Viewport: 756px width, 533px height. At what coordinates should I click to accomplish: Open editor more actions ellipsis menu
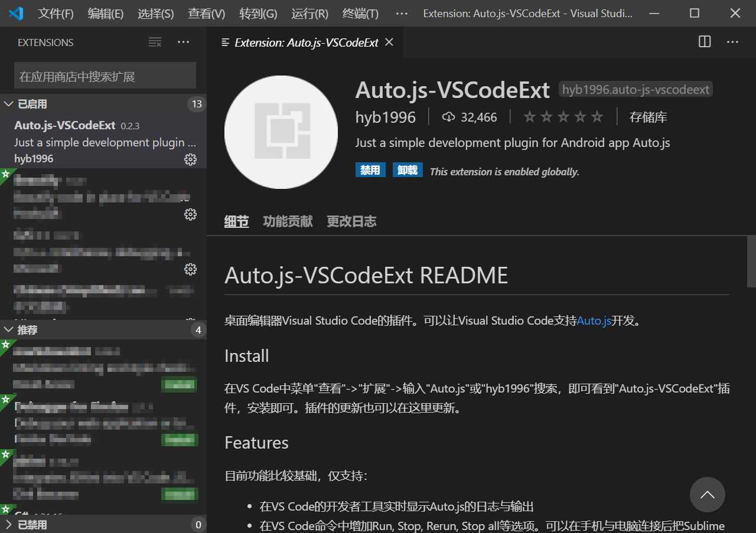pos(732,42)
